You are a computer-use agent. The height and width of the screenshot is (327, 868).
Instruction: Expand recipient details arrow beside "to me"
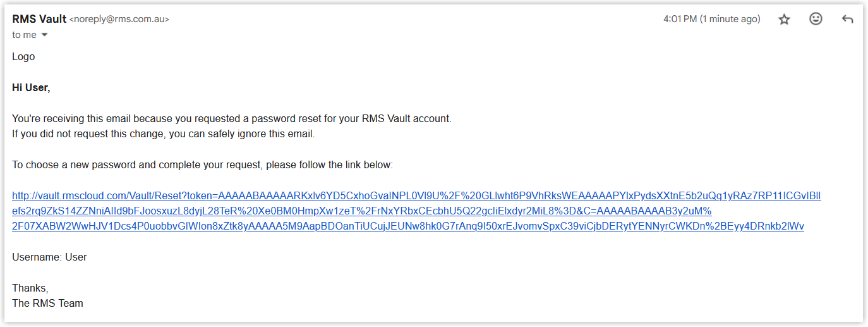point(44,35)
